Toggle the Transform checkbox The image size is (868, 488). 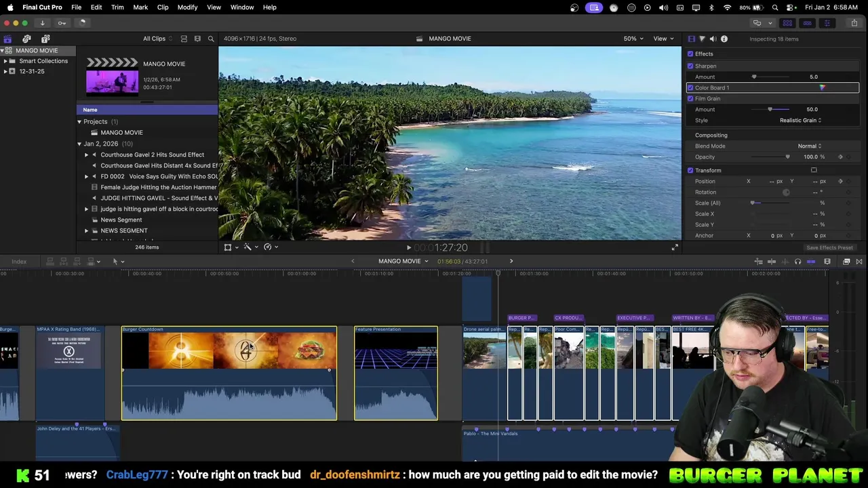coord(690,170)
